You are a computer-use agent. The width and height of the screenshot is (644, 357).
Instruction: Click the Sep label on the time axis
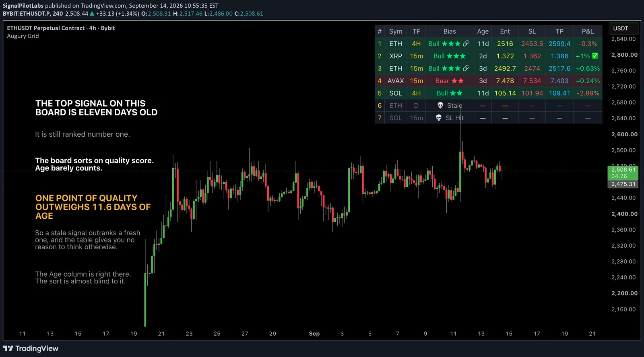tap(314, 334)
